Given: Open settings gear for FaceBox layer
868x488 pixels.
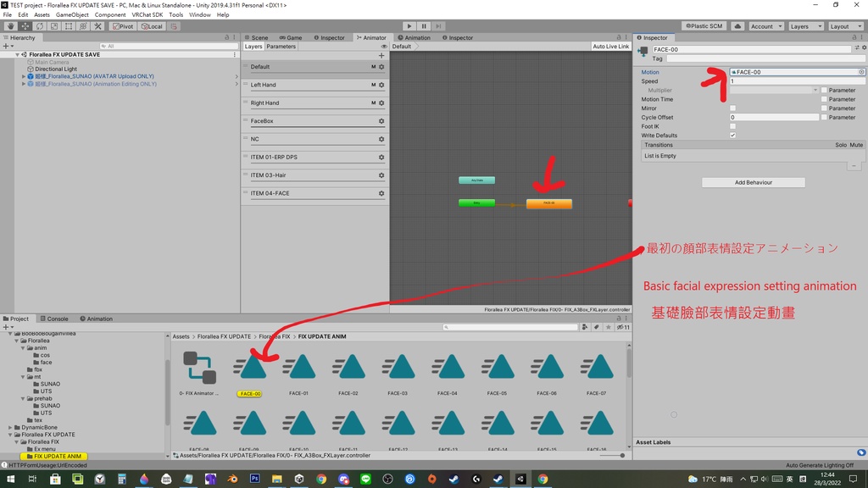Looking at the screenshot, I should pos(381,121).
